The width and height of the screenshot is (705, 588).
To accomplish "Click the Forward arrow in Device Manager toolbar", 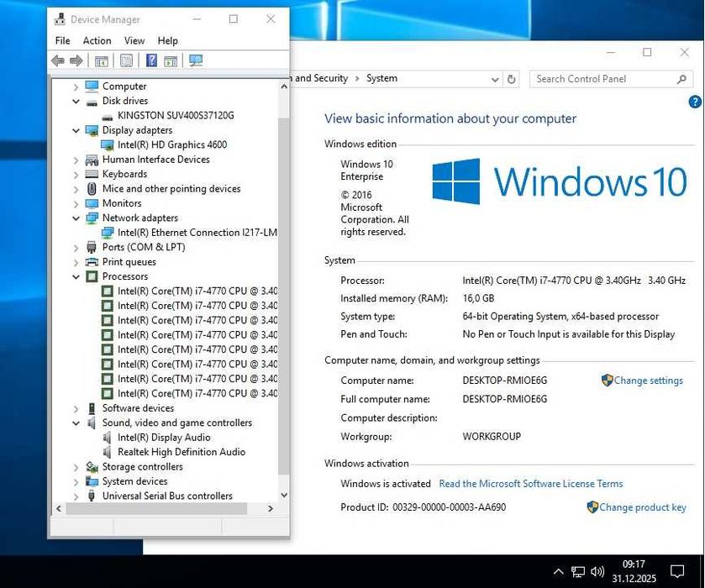I will [76, 60].
